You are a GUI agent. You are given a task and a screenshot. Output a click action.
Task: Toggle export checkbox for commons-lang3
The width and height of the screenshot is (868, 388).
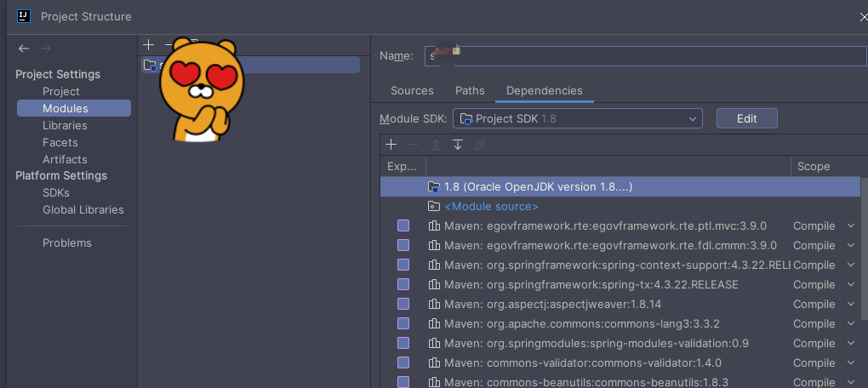(403, 323)
